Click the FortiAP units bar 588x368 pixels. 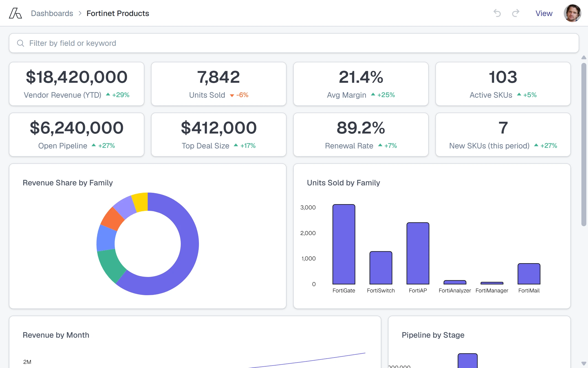[418, 253]
